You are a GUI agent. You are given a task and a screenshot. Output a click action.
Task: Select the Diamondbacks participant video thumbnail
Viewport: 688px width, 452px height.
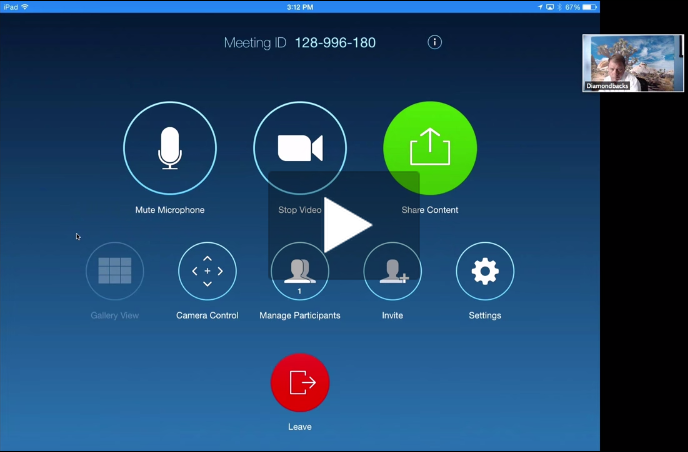619,63
